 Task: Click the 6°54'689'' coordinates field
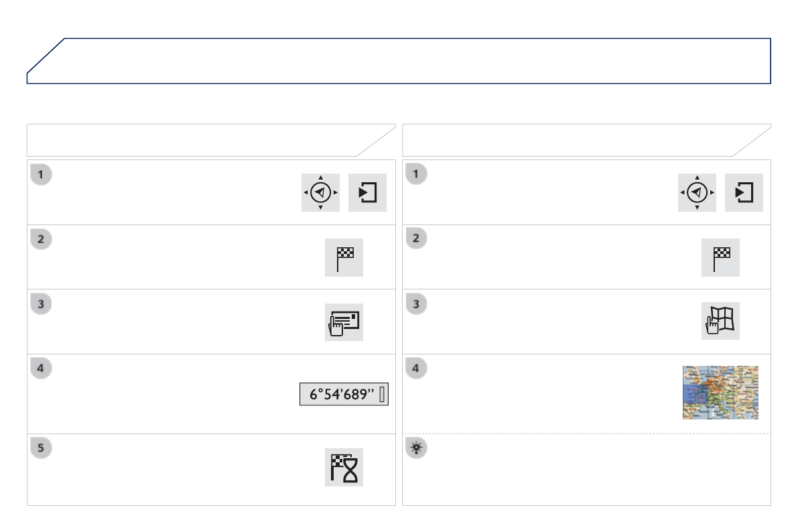(x=344, y=395)
